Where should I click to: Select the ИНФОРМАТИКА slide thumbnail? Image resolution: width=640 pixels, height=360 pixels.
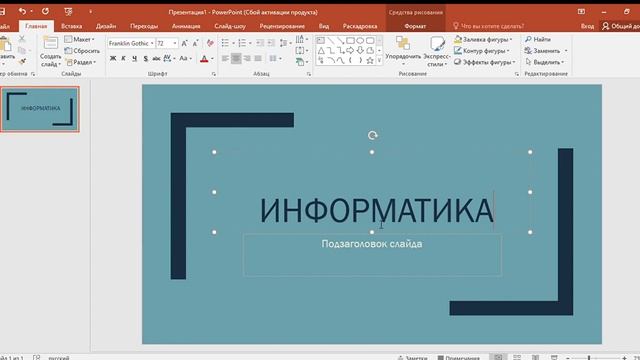click(x=40, y=109)
